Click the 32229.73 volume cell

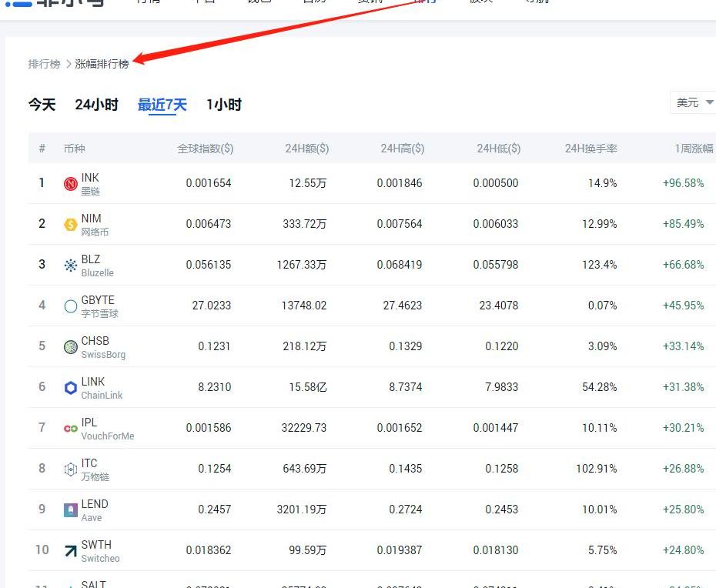coord(304,428)
